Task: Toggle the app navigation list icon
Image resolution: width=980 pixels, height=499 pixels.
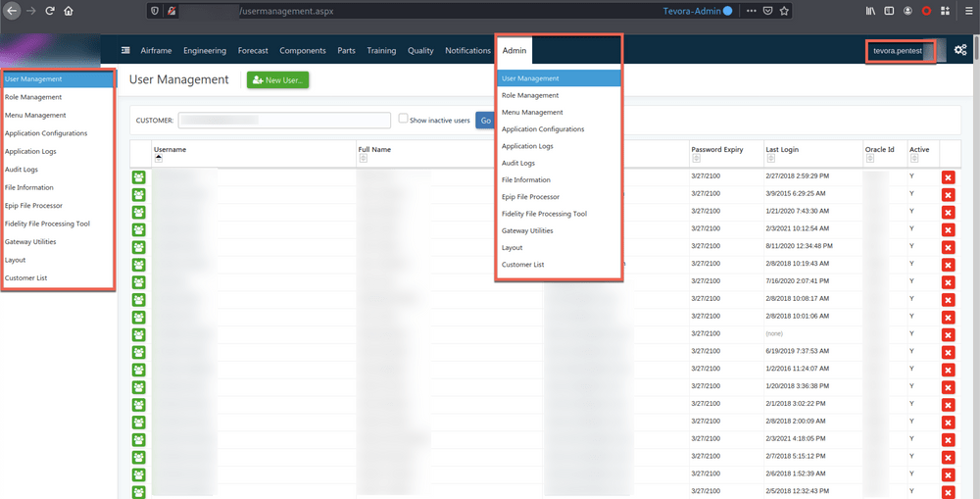Action: click(x=125, y=51)
